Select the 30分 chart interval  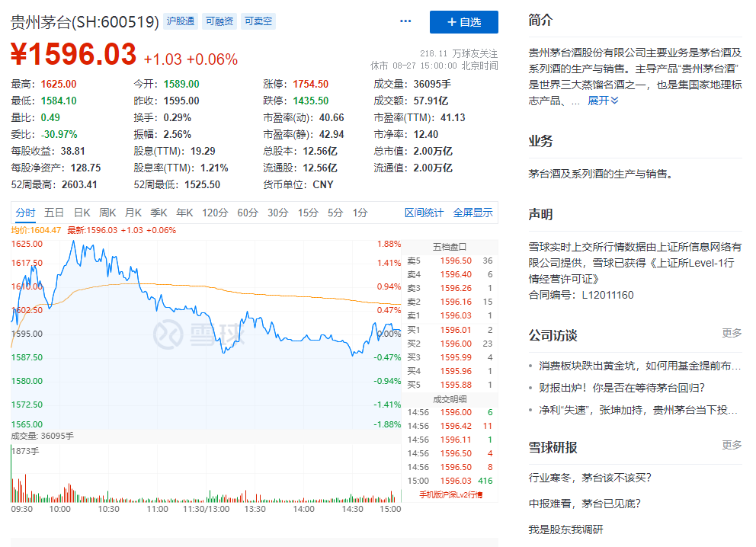click(277, 213)
